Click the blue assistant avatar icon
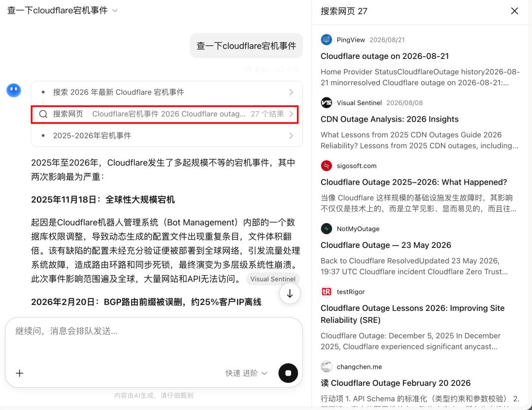This screenshot has height=410, width=532. pyautogui.click(x=14, y=90)
